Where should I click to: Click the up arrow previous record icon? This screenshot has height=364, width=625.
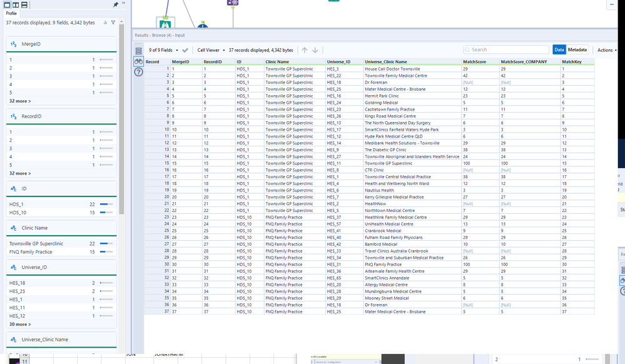(x=305, y=50)
